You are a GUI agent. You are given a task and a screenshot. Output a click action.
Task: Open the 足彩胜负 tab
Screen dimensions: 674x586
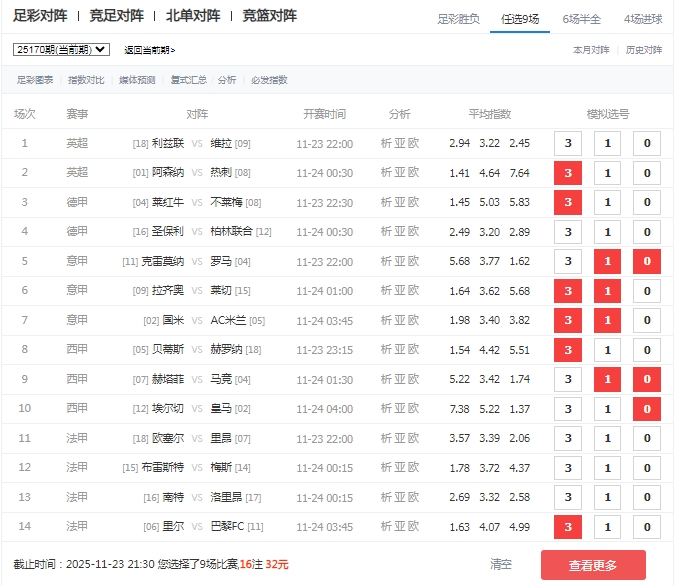458,19
